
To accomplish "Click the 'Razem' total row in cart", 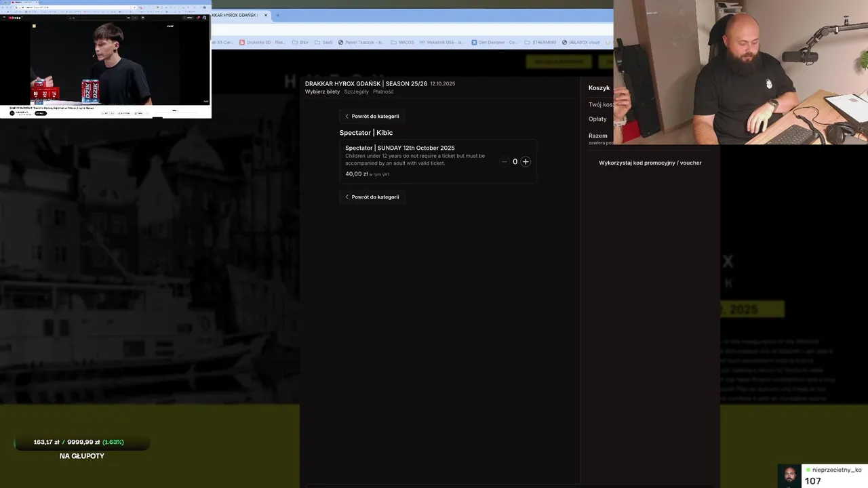I will click(x=598, y=136).
